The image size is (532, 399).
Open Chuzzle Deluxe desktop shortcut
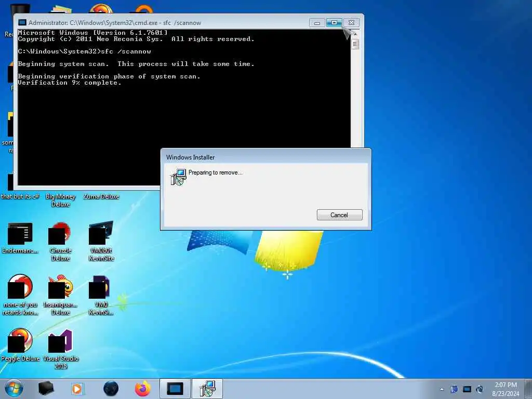[x=60, y=242]
